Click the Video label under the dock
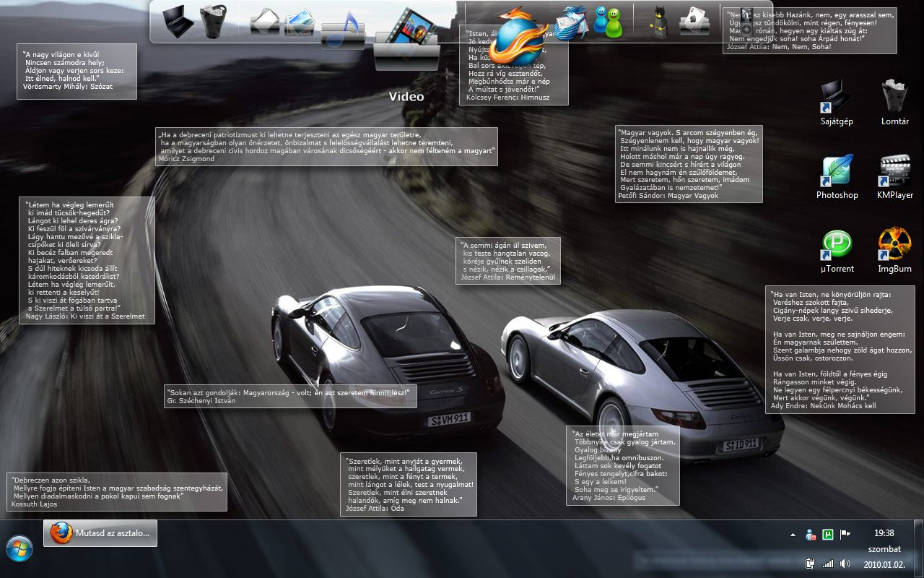Viewport: 924px width, 578px height. pyautogui.click(x=406, y=97)
